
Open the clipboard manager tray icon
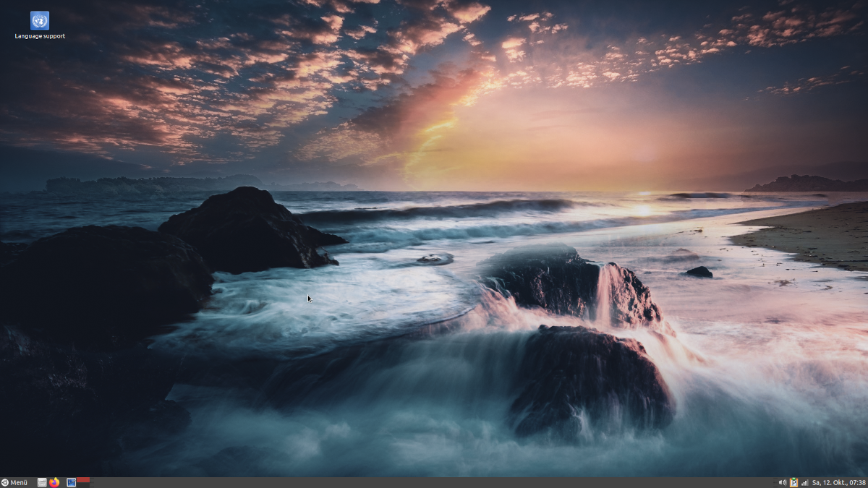(x=793, y=482)
